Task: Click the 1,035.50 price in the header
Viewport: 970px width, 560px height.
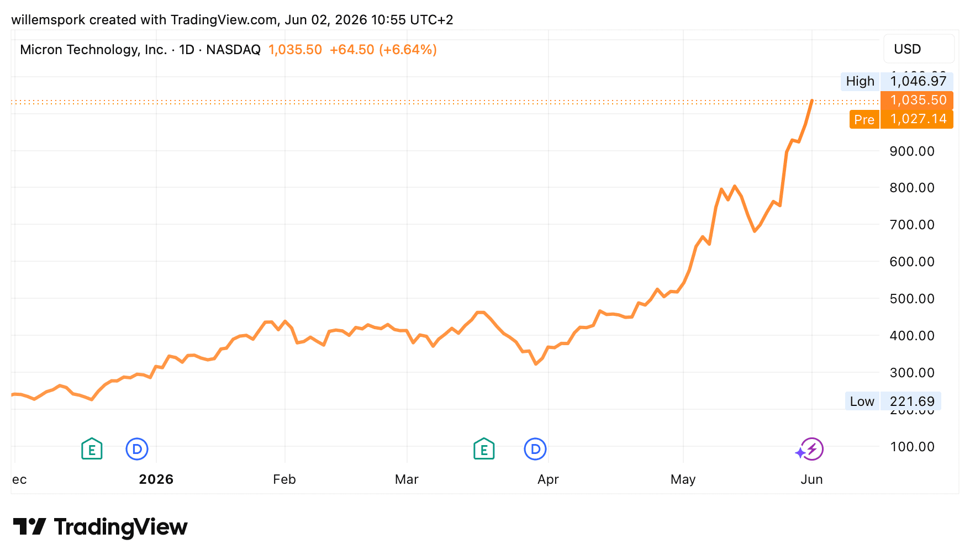Action: click(x=295, y=50)
